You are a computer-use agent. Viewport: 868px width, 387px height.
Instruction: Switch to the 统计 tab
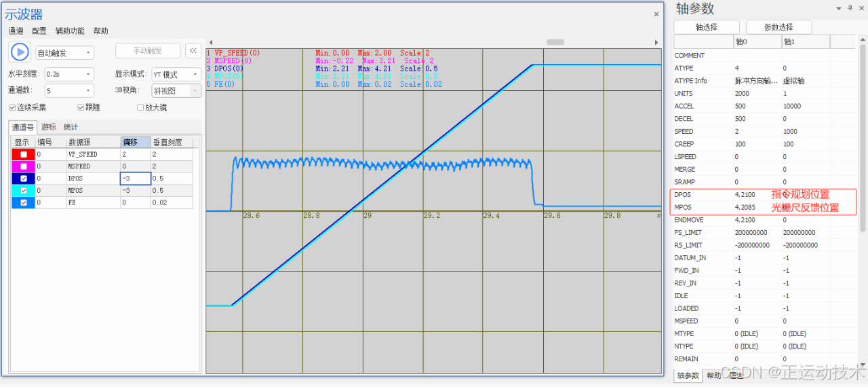coord(71,127)
